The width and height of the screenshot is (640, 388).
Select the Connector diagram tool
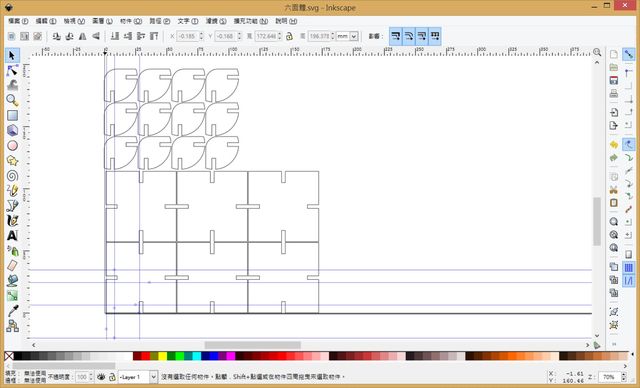click(12, 326)
